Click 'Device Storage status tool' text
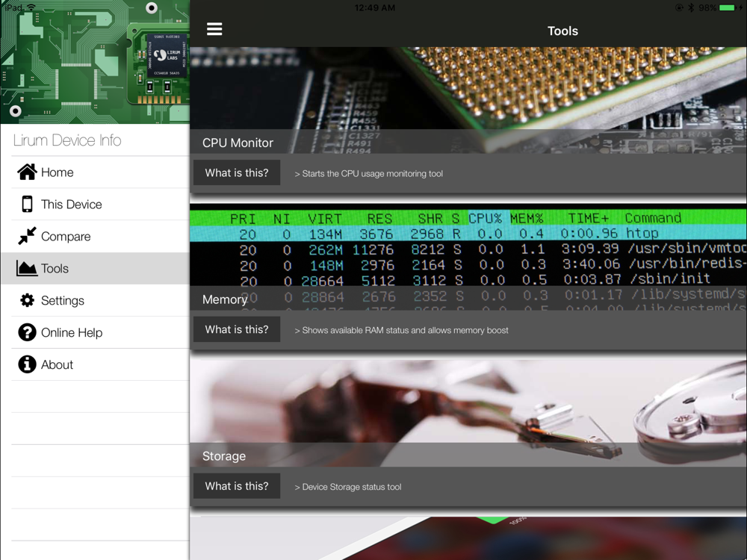This screenshot has height=560, width=747. tap(348, 487)
